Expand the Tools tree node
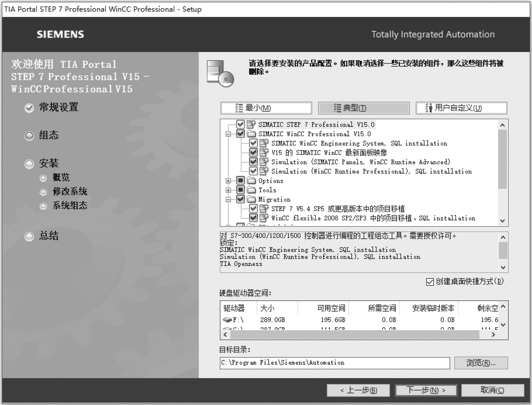The width and height of the screenshot is (532, 405). tap(228, 190)
